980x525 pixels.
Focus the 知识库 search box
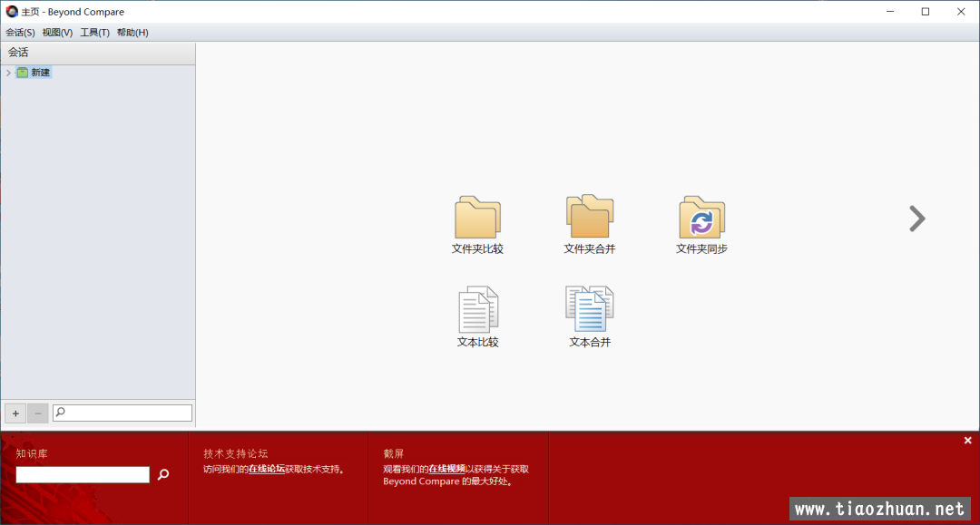83,474
